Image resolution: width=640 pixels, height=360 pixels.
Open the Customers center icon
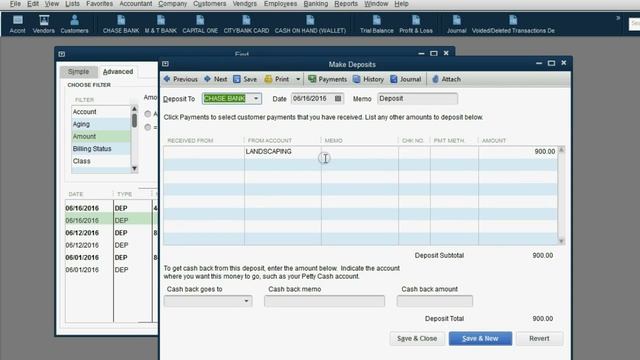[x=74, y=24]
